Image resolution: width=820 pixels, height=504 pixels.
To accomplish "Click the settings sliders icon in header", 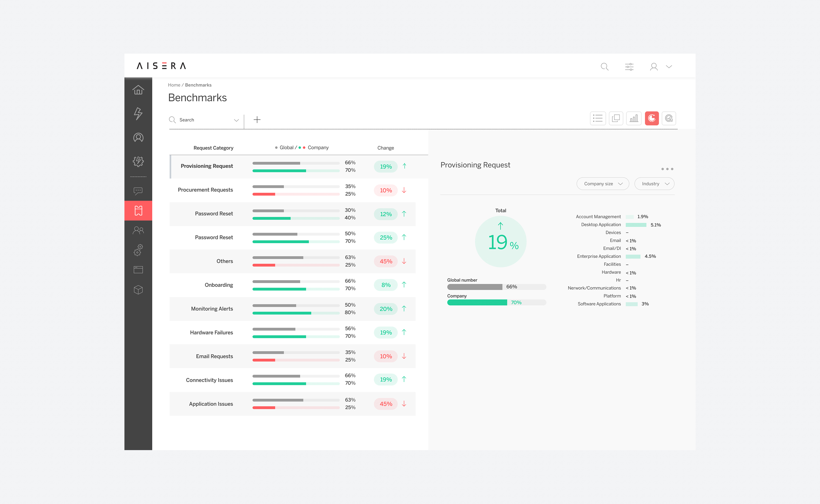I will 629,67.
